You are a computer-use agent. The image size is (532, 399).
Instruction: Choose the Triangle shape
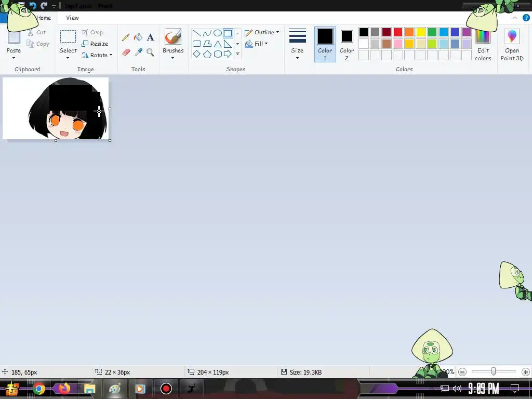click(218, 44)
